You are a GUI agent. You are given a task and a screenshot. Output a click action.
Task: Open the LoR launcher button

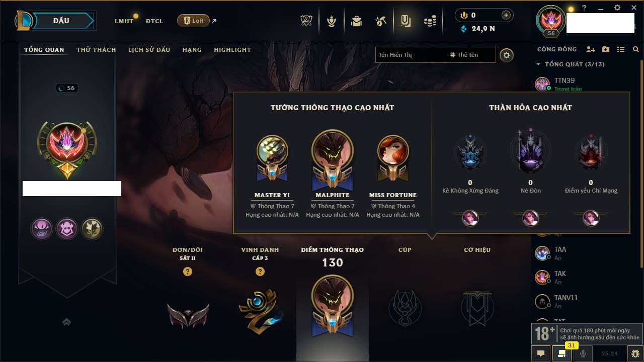tap(193, 21)
